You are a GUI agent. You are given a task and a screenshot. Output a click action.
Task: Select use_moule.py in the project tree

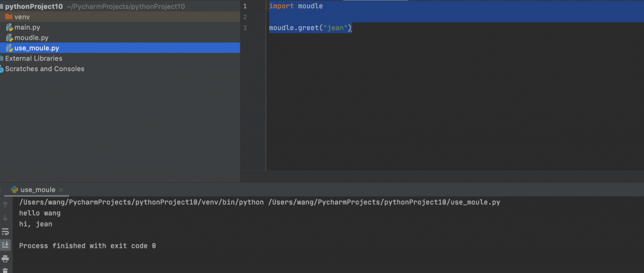pos(120,48)
